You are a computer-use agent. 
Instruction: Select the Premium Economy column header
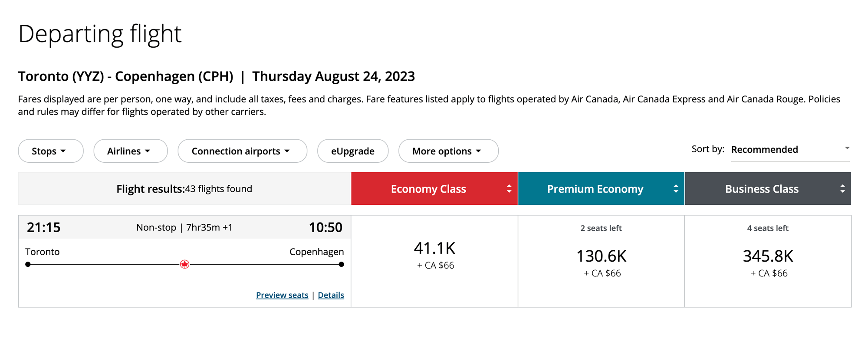tap(595, 189)
